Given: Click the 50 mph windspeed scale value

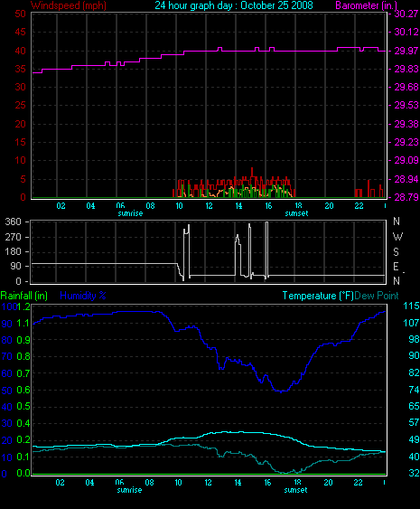Looking at the screenshot, I should (x=20, y=14).
